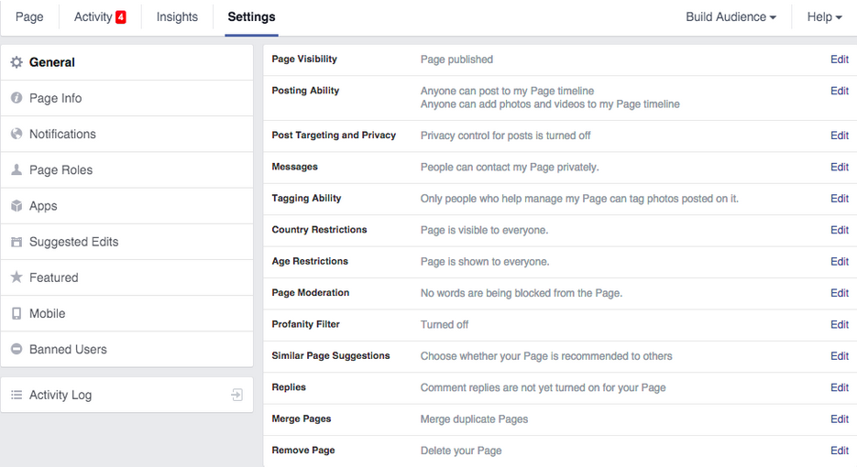Image resolution: width=868 pixels, height=467 pixels.
Task: Click the Featured star icon
Action: tap(16, 277)
